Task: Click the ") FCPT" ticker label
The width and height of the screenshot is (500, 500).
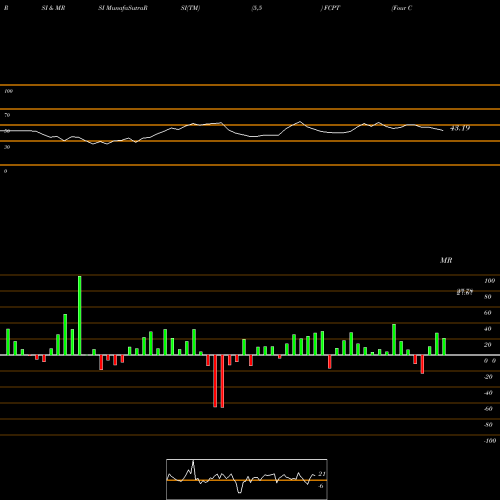Action: pyautogui.click(x=330, y=8)
